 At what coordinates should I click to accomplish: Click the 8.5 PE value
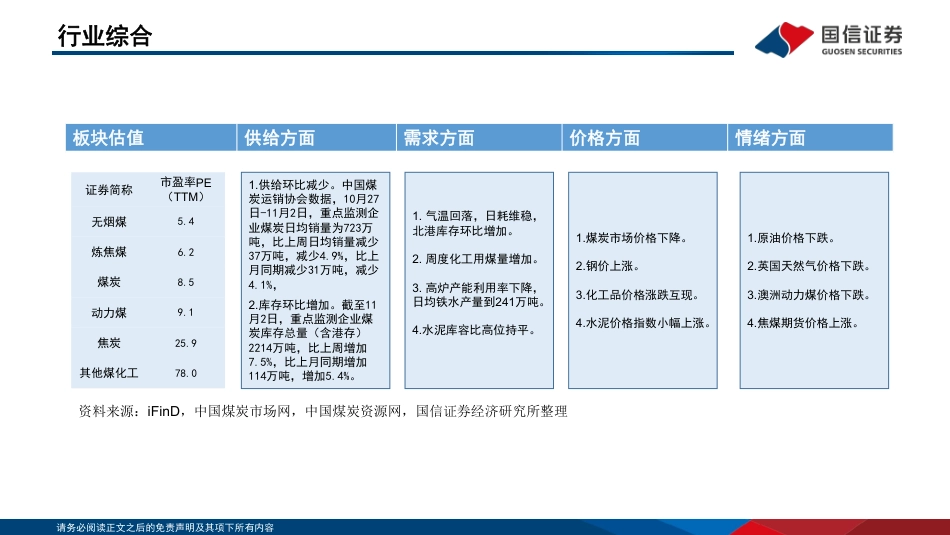pyautogui.click(x=186, y=282)
